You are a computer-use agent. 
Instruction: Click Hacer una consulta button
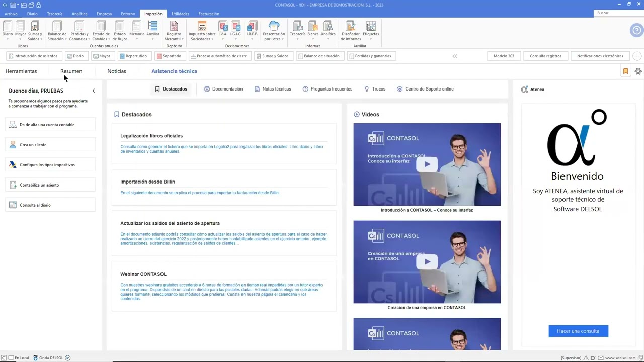(578, 331)
